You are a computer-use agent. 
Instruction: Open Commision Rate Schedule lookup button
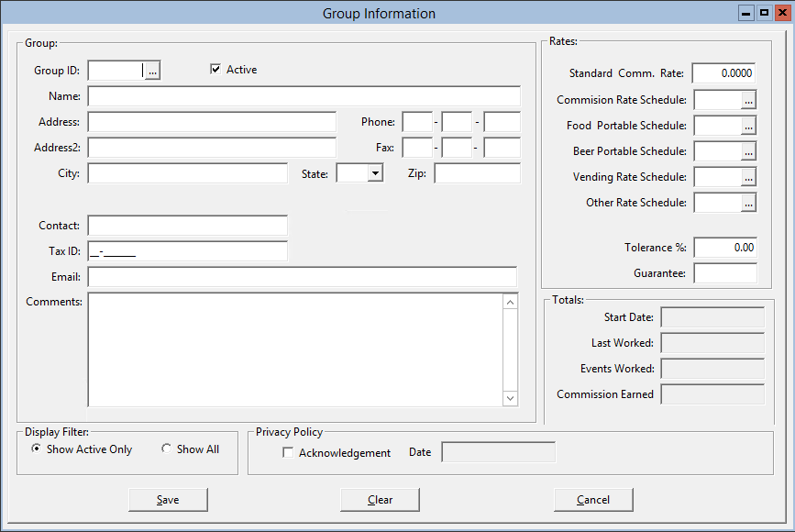point(748,100)
